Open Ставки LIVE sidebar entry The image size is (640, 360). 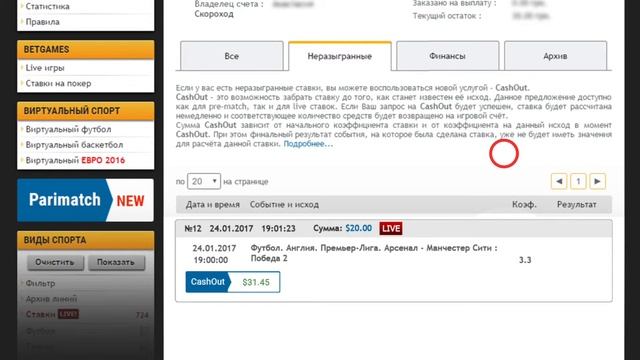tap(52, 314)
